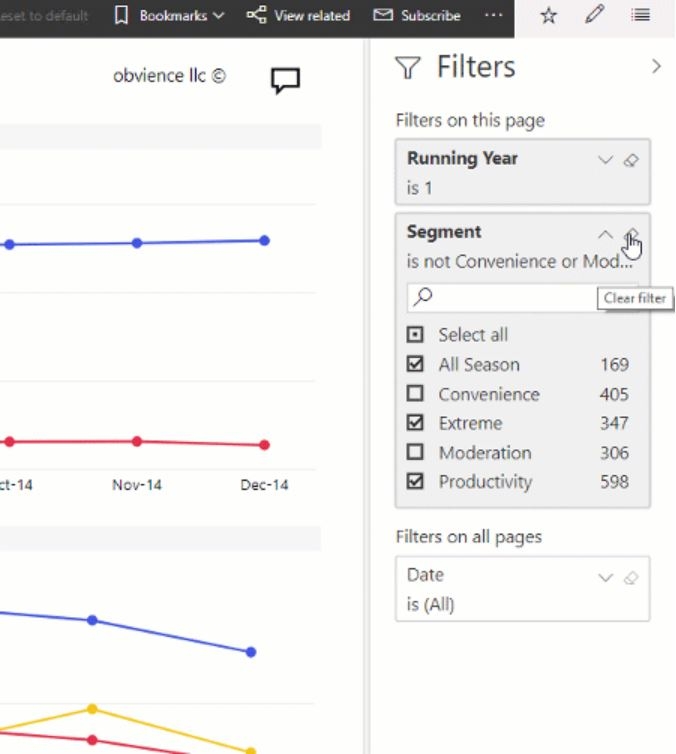This screenshot has height=754, width=676.
Task: Open the comments speech bubble icon
Action: coord(286,80)
